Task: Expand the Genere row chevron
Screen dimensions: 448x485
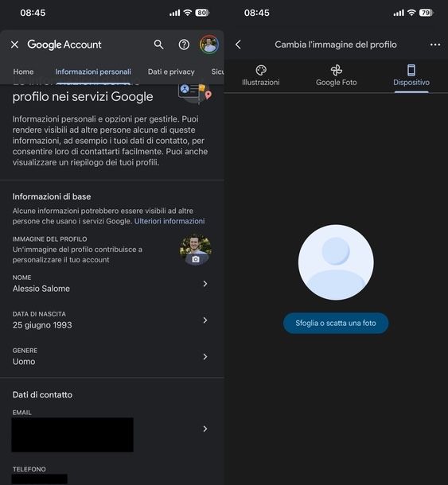Action: pyautogui.click(x=205, y=357)
